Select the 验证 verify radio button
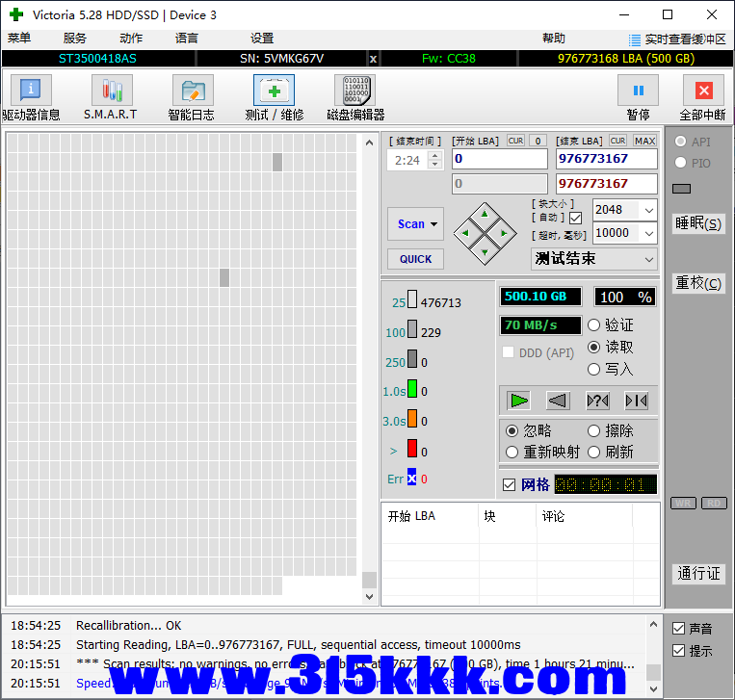This screenshot has width=735, height=700. click(x=594, y=325)
